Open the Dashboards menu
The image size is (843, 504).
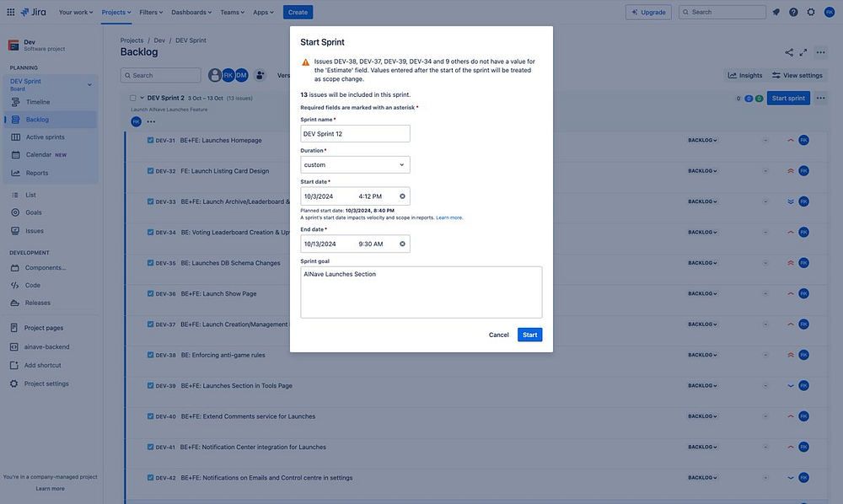[x=191, y=12]
